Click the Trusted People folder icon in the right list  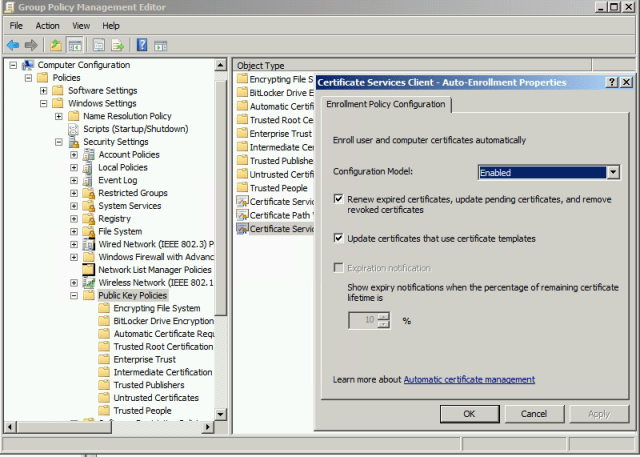pyautogui.click(x=242, y=188)
